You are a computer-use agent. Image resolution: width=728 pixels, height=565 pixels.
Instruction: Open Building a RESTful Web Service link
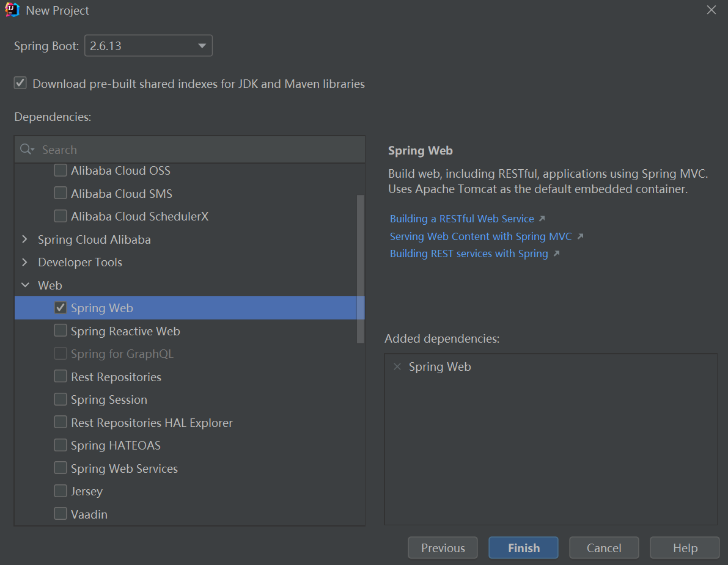click(x=462, y=219)
